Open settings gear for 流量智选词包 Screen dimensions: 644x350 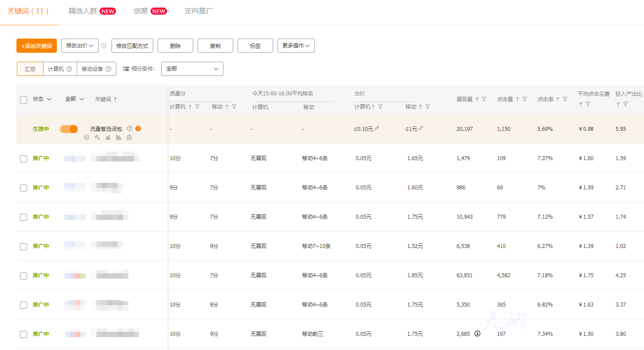[x=87, y=138]
